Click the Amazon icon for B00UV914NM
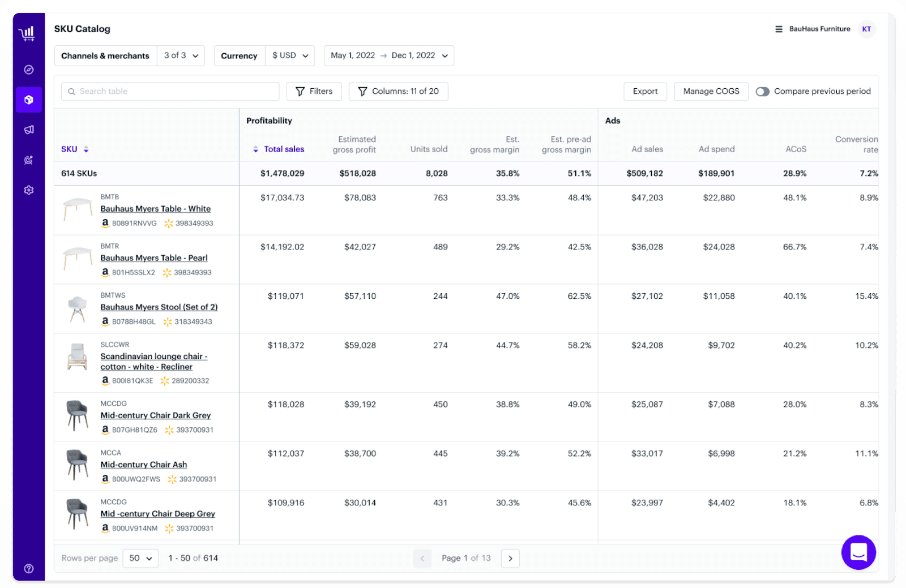The width and height of the screenshot is (906, 588). click(x=105, y=528)
